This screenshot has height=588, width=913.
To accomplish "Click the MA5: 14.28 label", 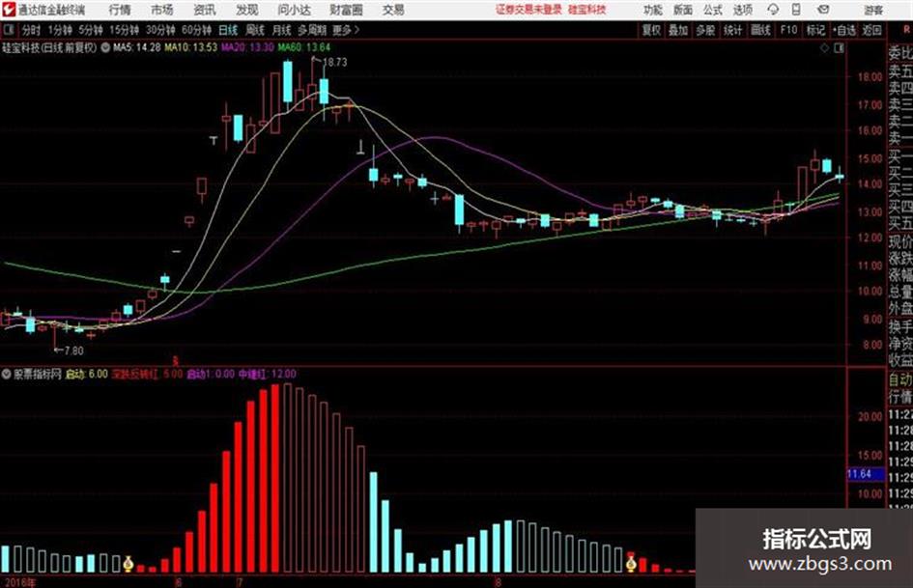I will 137,47.
